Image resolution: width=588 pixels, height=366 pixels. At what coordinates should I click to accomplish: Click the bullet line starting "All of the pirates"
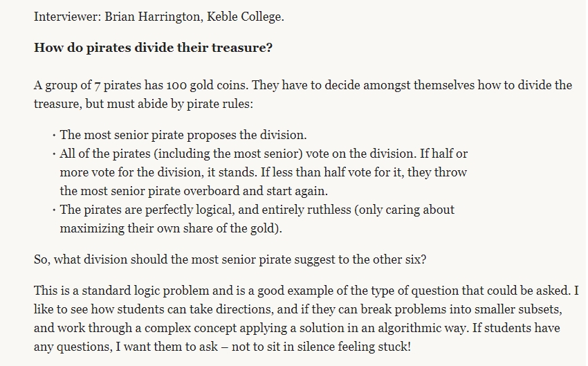[268, 152]
